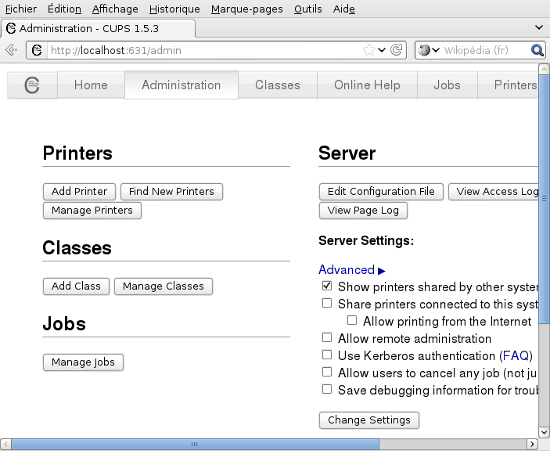
Task: Open the Kerberos FAQ link
Action: click(516, 356)
